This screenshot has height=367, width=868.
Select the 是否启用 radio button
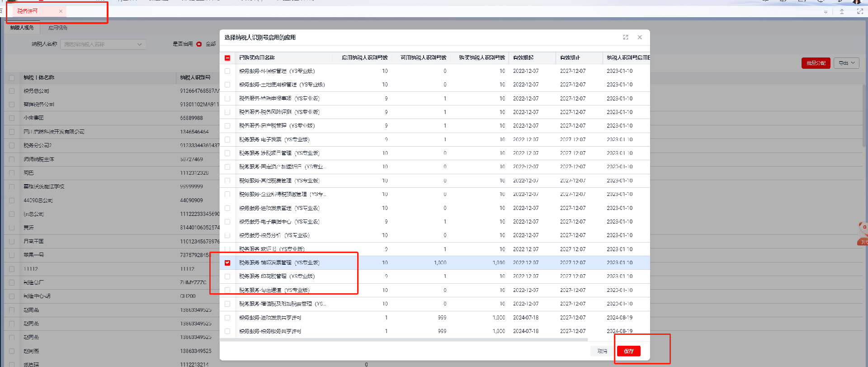tap(199, 44)
